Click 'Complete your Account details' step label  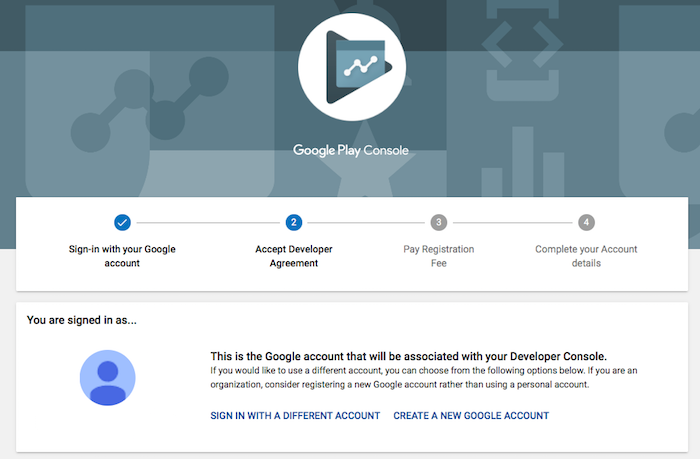click(x=586, y=256)
